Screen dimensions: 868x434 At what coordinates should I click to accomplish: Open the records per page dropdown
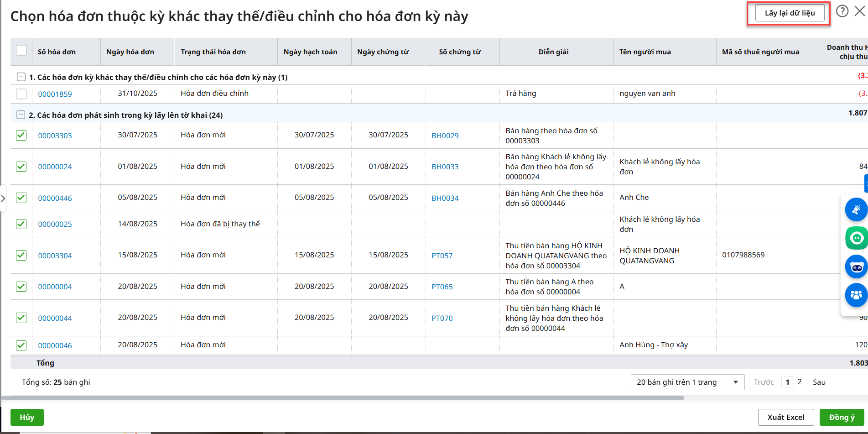687,382
